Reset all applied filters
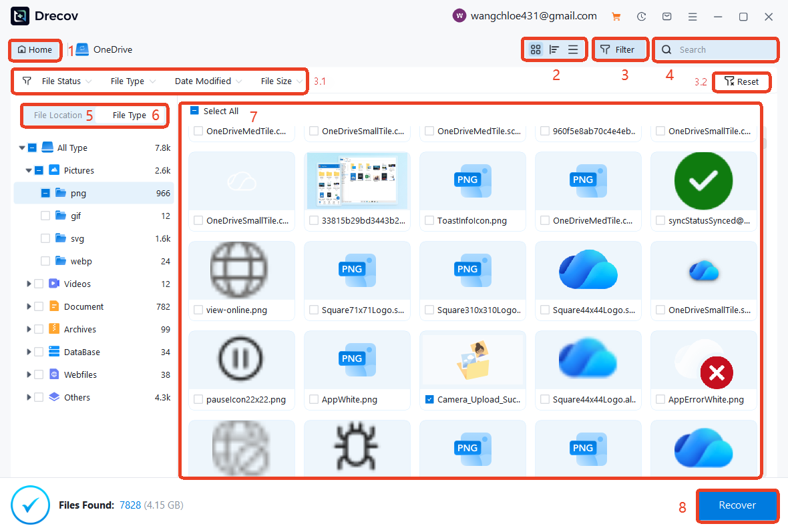The image size is (788, 532). [x=741, y=81]
